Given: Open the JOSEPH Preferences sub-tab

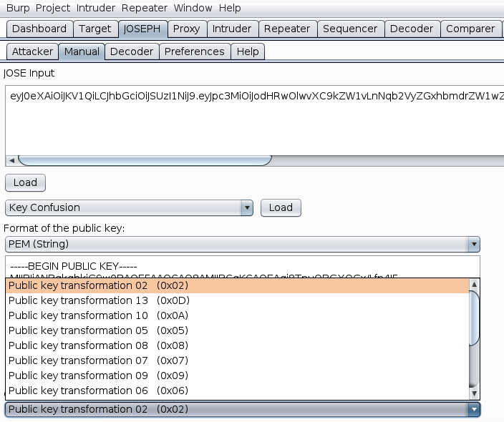Looking at the screenshot, I should point(195,51).
